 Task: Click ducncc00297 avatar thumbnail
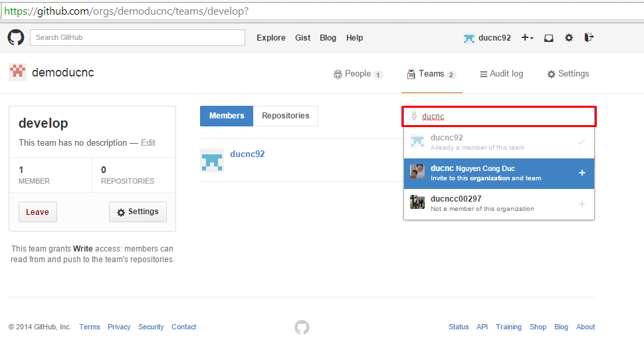(x=417, y=202)
